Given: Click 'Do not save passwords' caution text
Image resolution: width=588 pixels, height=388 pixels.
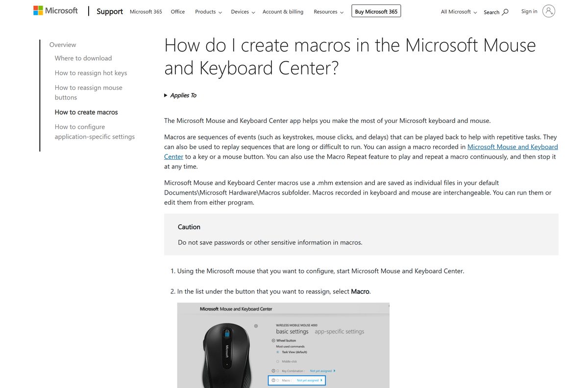Looking at the screenshot, I should (x=270, y=242).
